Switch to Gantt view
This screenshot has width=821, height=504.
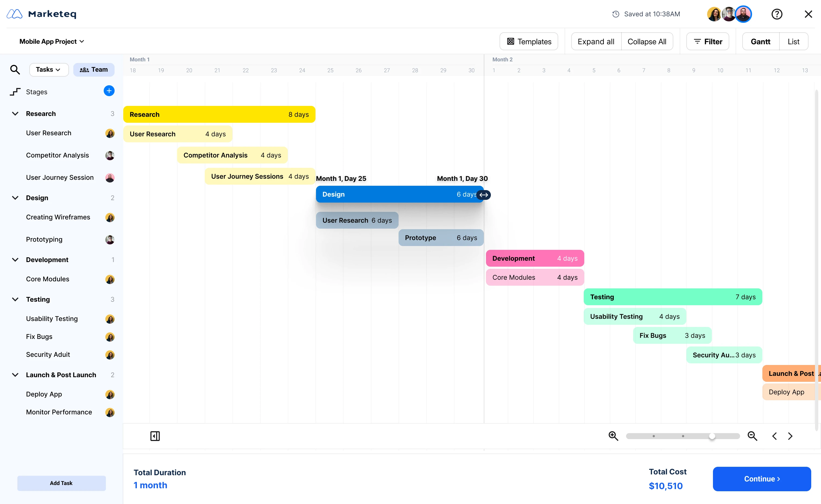click(x=760, y=41)
